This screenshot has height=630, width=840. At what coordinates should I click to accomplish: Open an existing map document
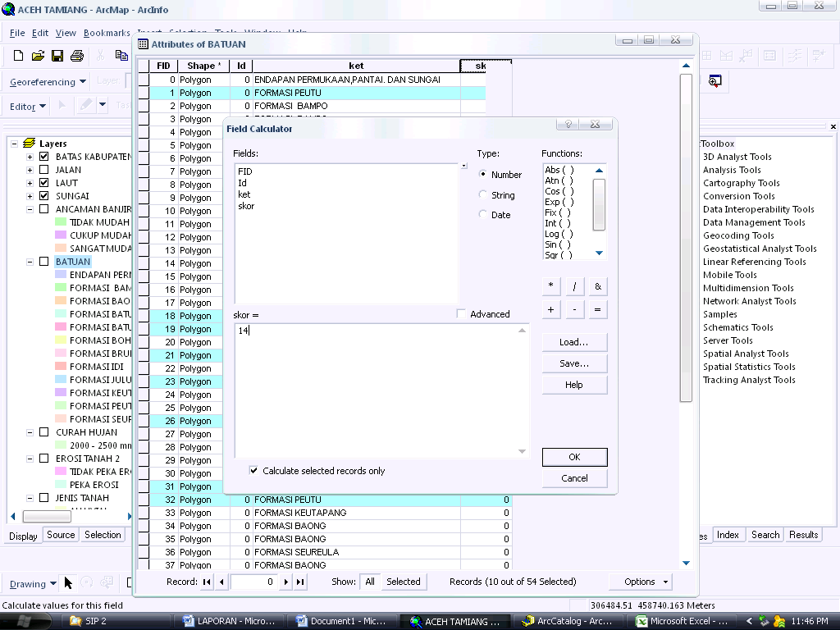click(38, 55)
